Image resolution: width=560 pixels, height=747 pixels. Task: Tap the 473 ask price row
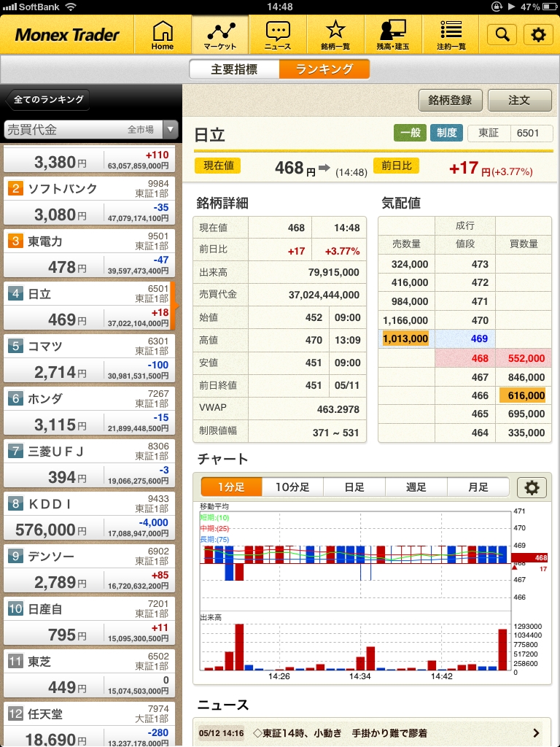pos(464,264)
